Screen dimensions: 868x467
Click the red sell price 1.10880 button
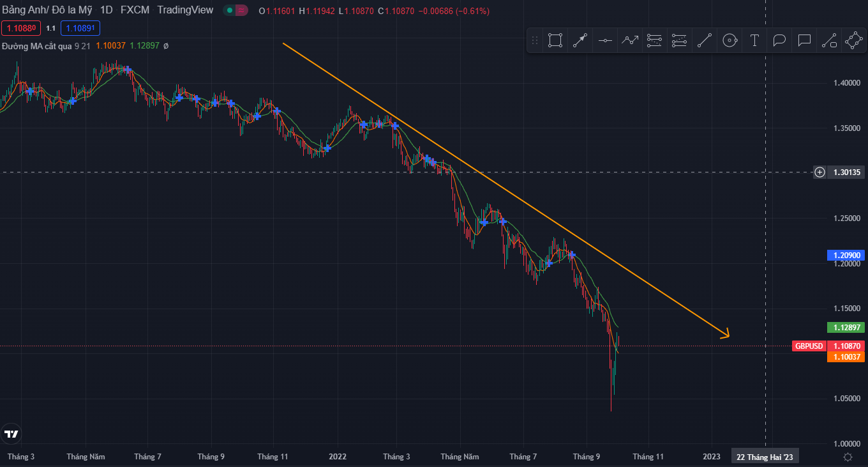pyautogui.click(x=21, y=28)
